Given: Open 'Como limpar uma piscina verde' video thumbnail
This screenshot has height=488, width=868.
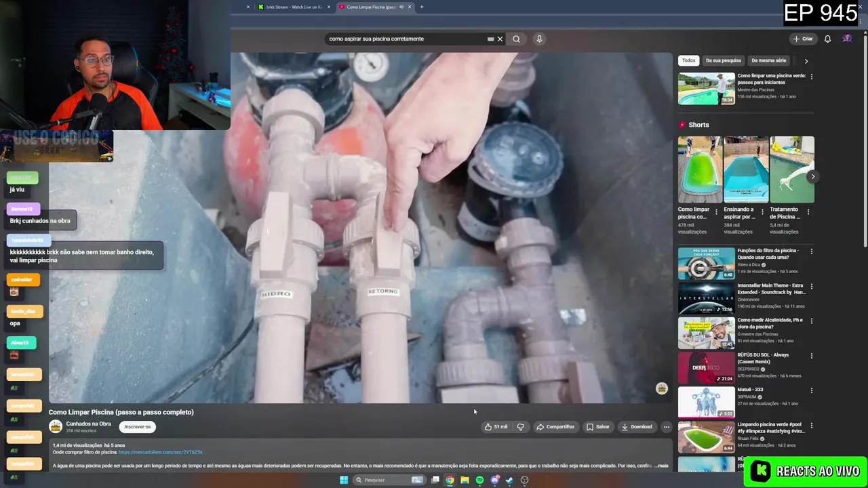Looking at the screenshot, I should 706,89.
